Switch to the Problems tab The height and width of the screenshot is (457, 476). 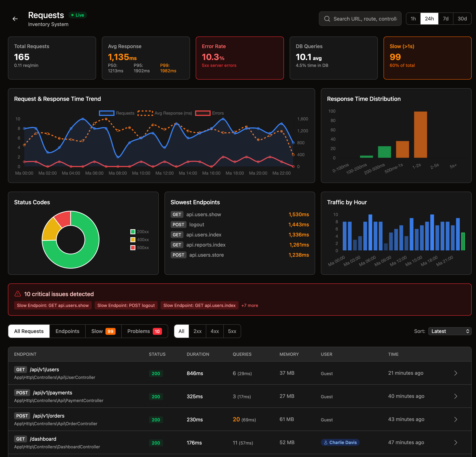tap(144, 331)
